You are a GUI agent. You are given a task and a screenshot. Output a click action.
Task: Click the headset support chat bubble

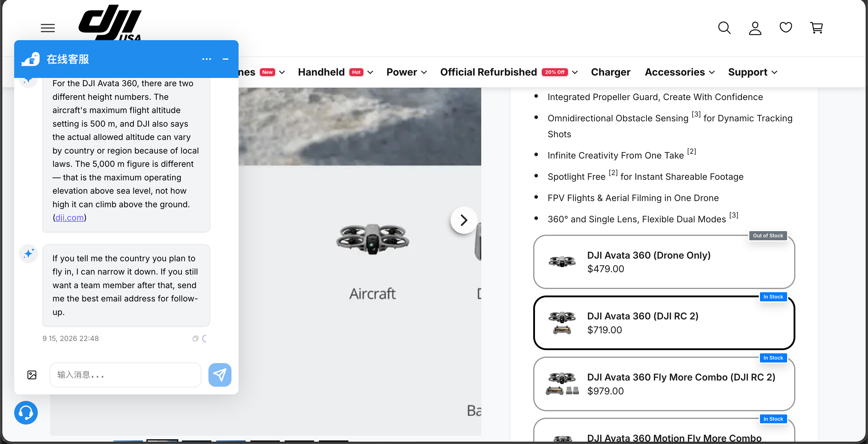point(26,412)
